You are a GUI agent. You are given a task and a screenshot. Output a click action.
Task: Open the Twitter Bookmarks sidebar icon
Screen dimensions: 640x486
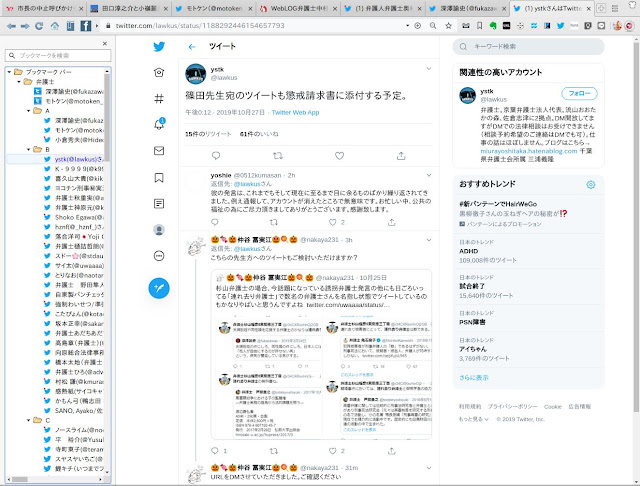pyautogui.click(x=159, y=178)
